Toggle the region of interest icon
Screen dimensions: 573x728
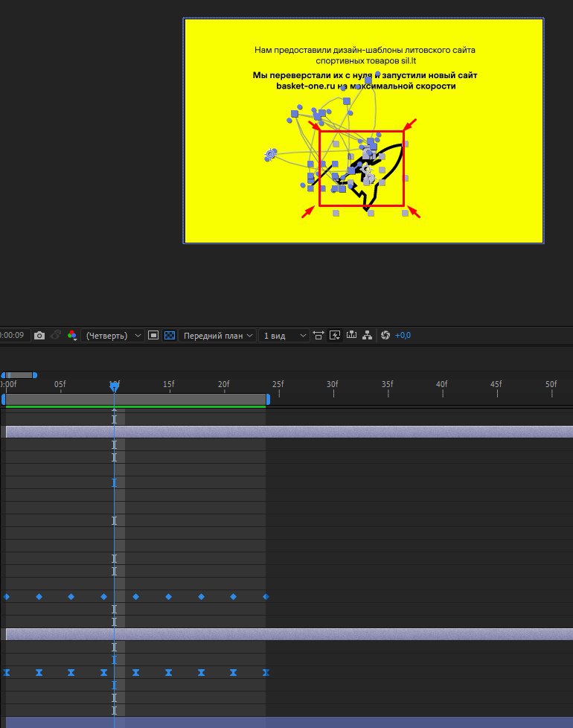(x=153, y=335)
